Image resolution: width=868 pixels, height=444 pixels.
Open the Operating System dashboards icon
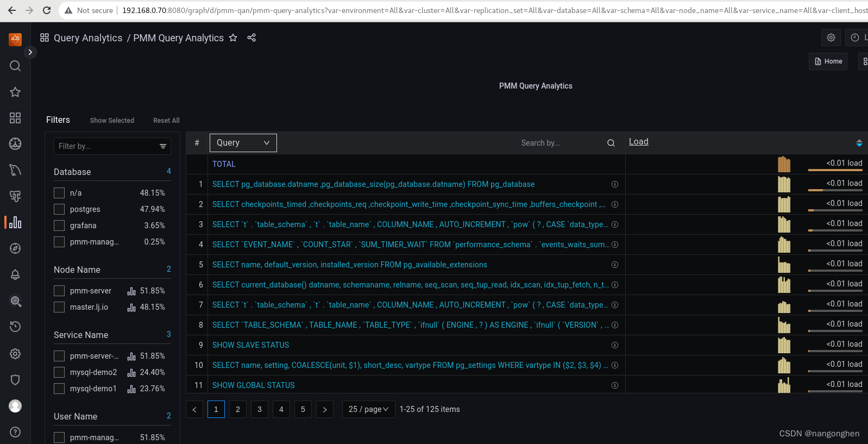pyautogui.click(x=15, y=143)
